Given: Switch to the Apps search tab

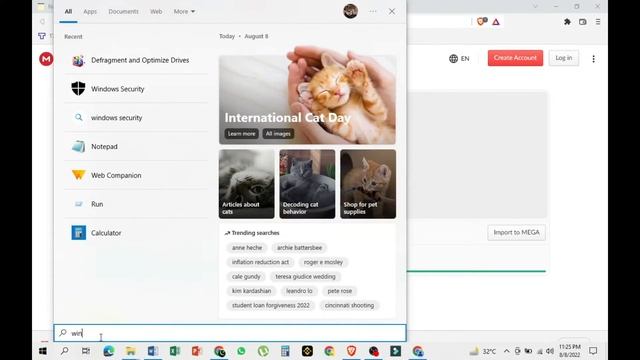Looking at the screenshot, I should click(x=90, y=11).
